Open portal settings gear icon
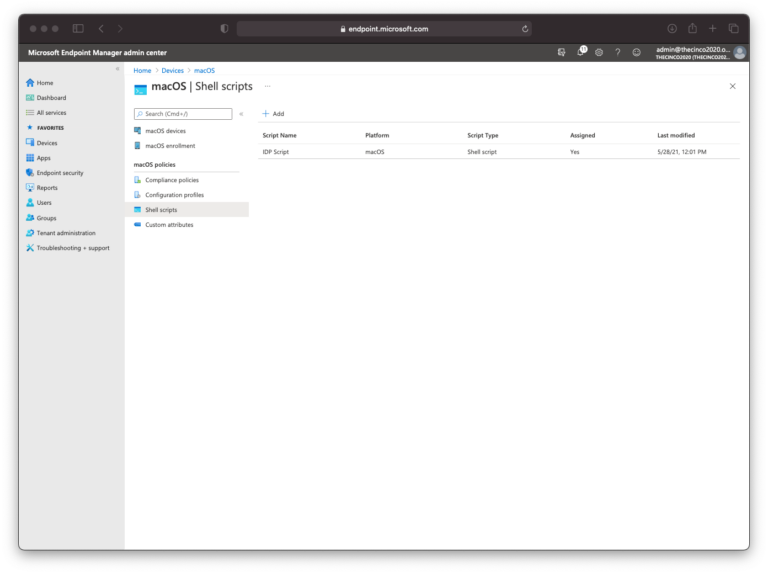Image resolution: width=768 pixels, height=573 pixels. point(599,51)
